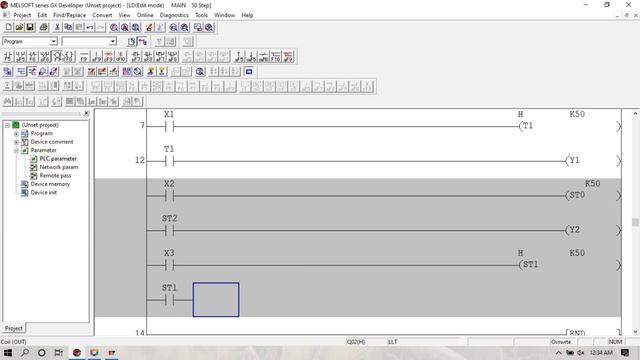640x360 pixels.
Task: Cut selection with the scissors icon
Action: 58,27
